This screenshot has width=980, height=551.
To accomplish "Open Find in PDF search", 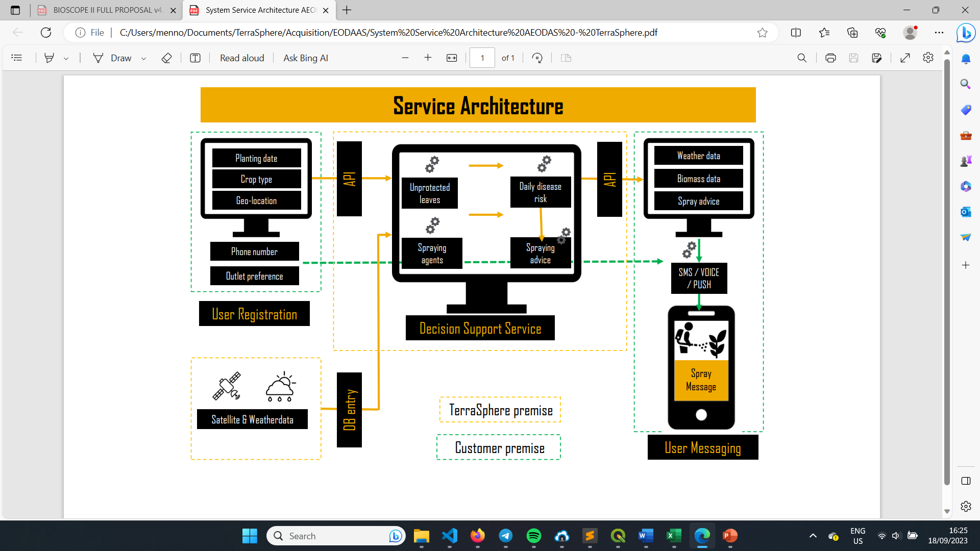I will [802, 58].
